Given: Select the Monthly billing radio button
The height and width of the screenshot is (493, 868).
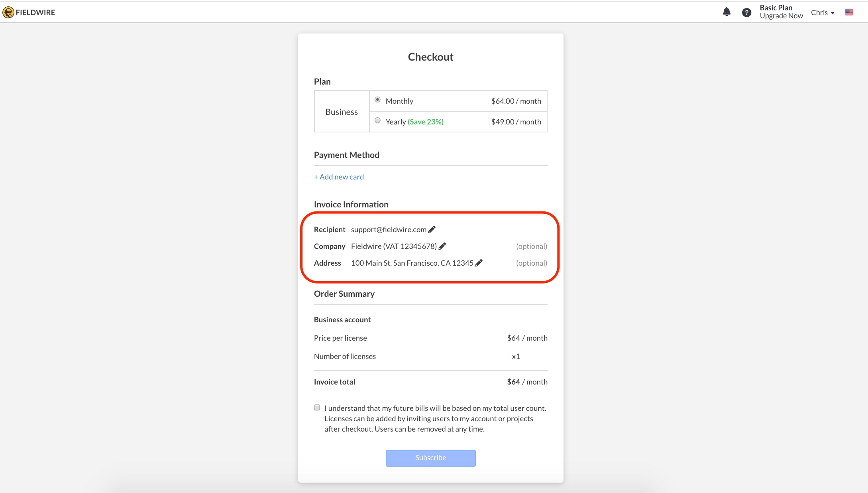Looking at the screenshot, I should [377, 100].
